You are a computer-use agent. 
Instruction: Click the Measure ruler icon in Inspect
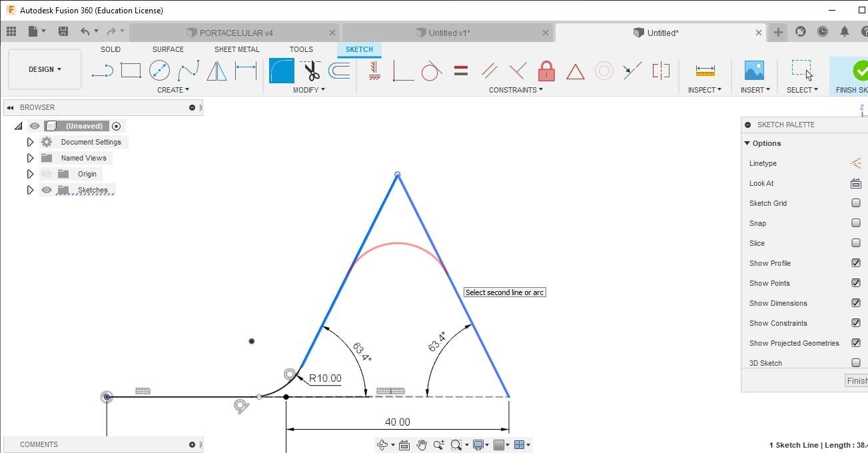pos(705,71)
